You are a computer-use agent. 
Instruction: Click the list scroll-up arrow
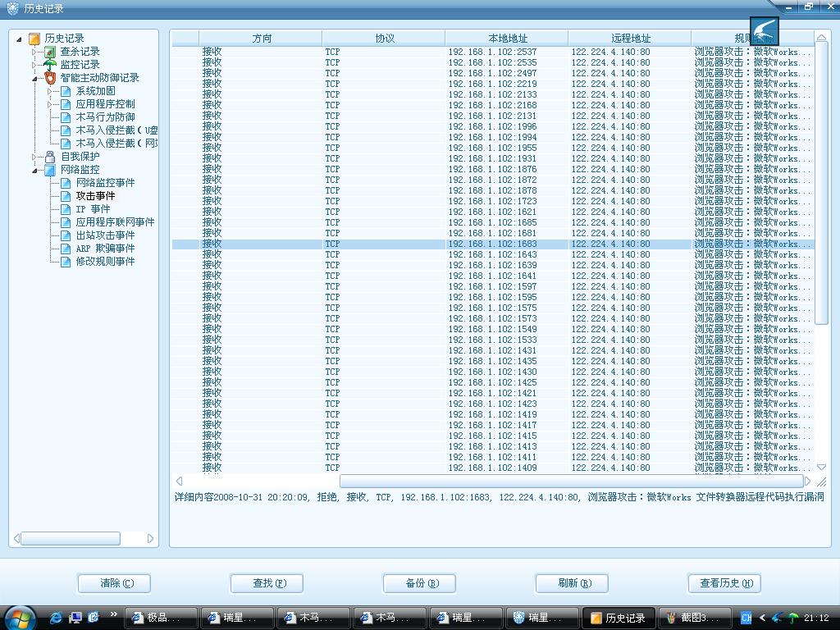point(821,37)
